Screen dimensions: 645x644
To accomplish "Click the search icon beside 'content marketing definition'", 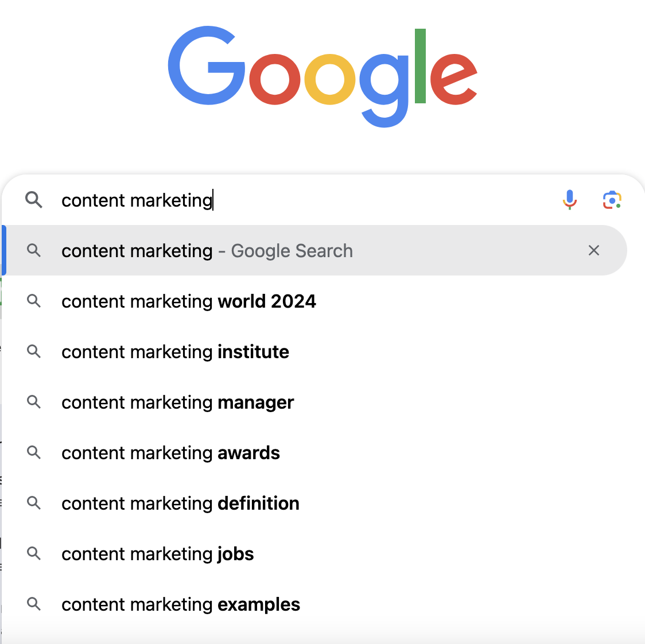I will [34, 503].
